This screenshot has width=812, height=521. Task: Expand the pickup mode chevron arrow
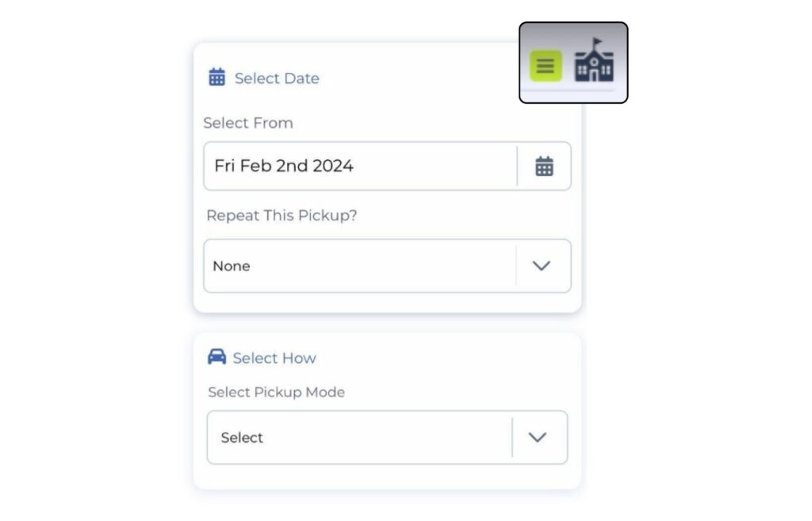538,437
